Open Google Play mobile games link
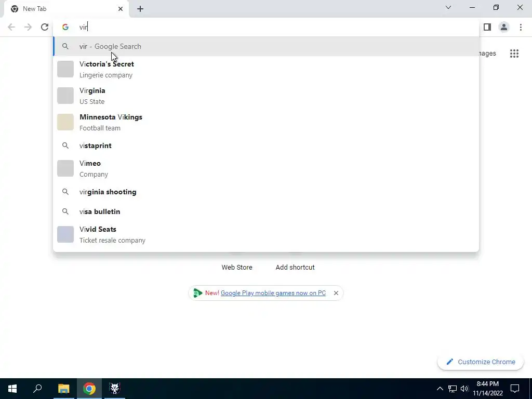The image size is (532, 399). pos(273,293)
